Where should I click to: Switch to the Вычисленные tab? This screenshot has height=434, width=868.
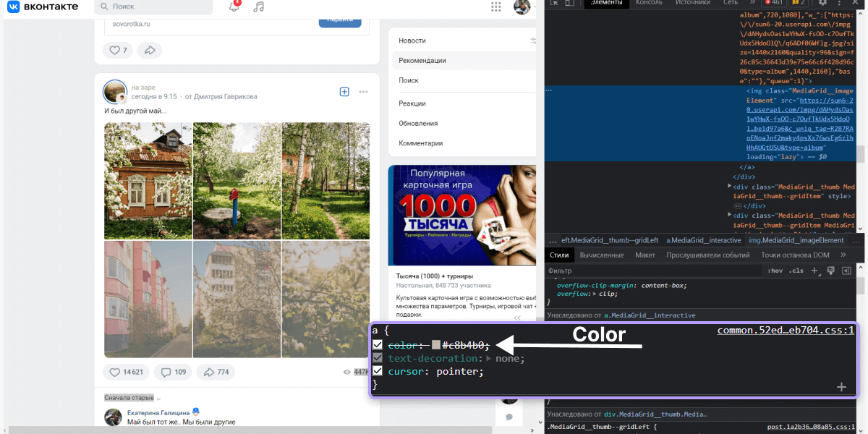point(602,255)
